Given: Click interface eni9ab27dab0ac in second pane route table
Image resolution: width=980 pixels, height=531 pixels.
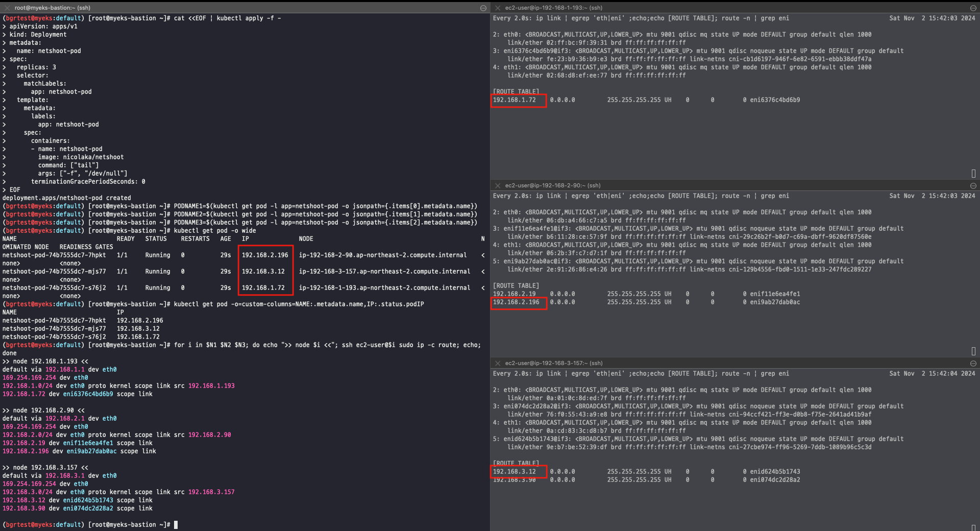Looking at the screenshot, I should click(775, 302).
